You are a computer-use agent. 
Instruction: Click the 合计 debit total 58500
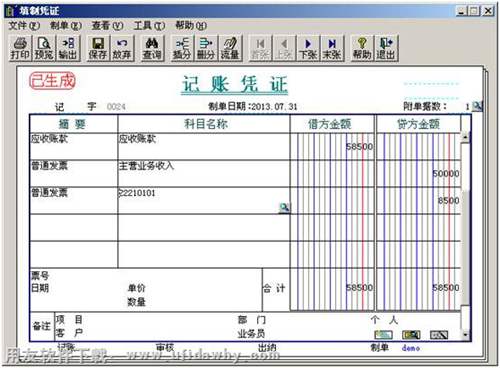point(332,289)
